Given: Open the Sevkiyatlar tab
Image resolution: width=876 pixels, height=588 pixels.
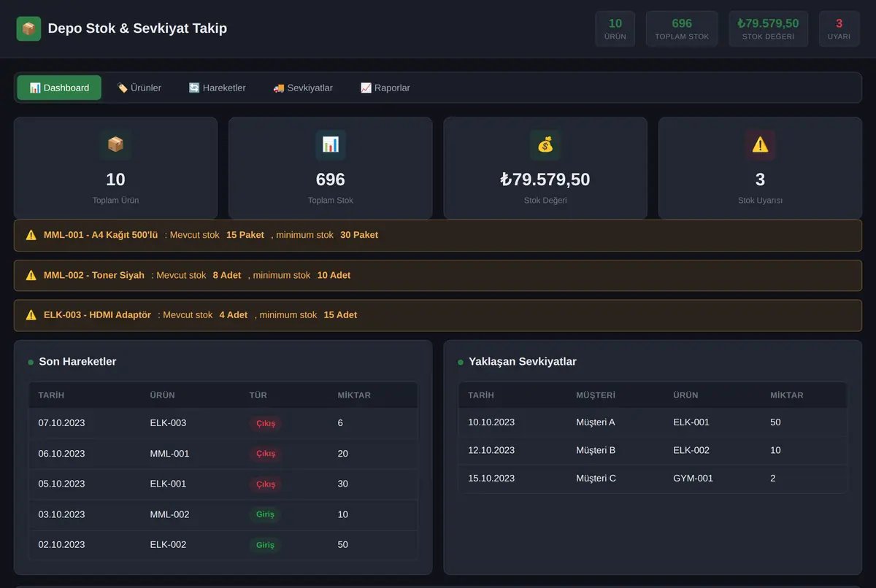Looking at the screenshot, I should 303,88.
